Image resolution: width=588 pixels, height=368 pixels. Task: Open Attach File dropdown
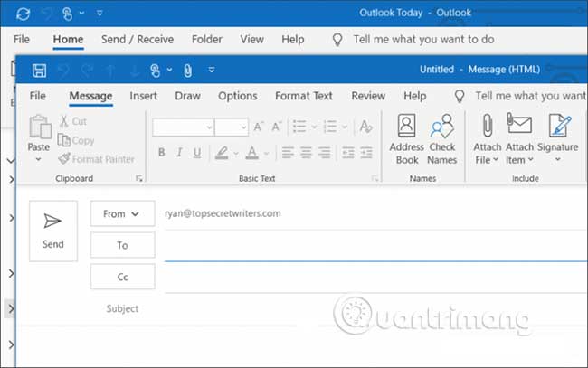tap(487, 139)
